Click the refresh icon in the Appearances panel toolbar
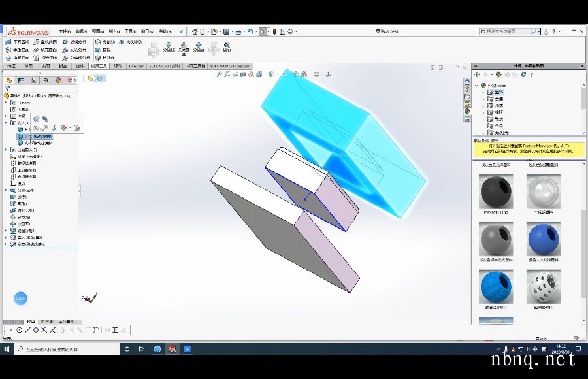The height and width of the screenshot is (379, 588). tap(523, 74)
